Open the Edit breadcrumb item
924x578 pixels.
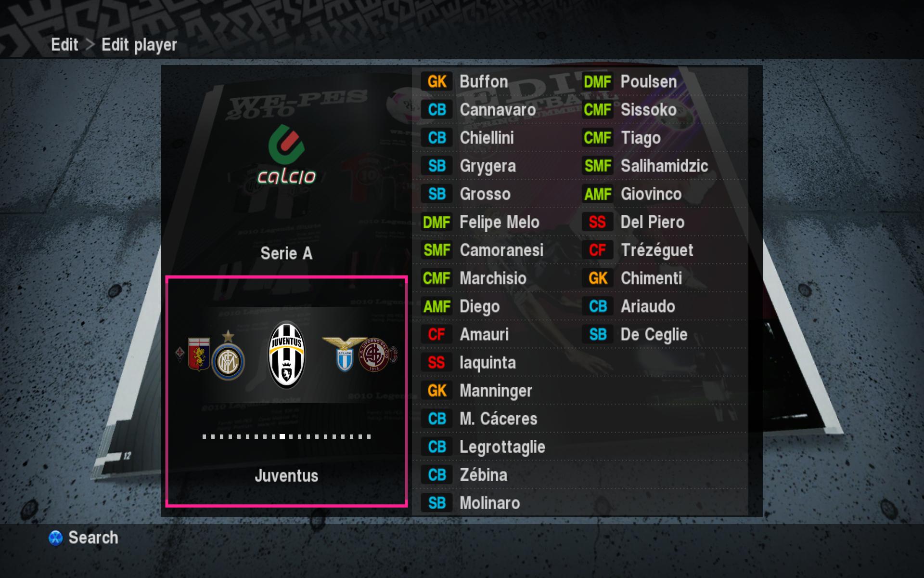click(x=64, y=45)
